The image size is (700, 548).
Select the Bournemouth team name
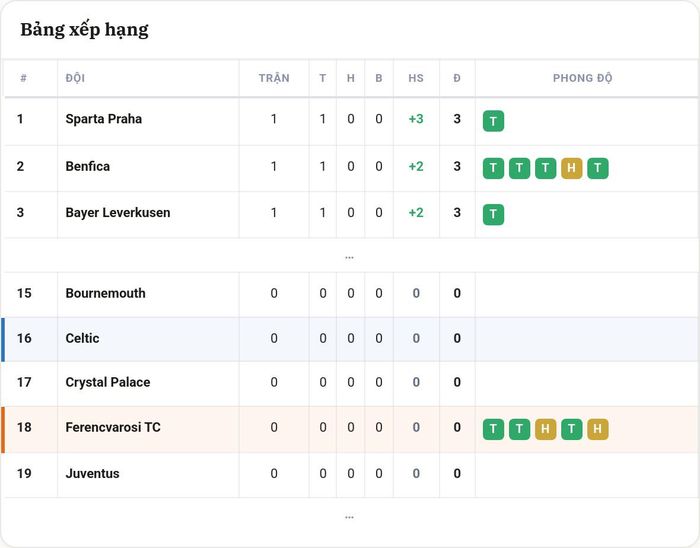[105, 293]
